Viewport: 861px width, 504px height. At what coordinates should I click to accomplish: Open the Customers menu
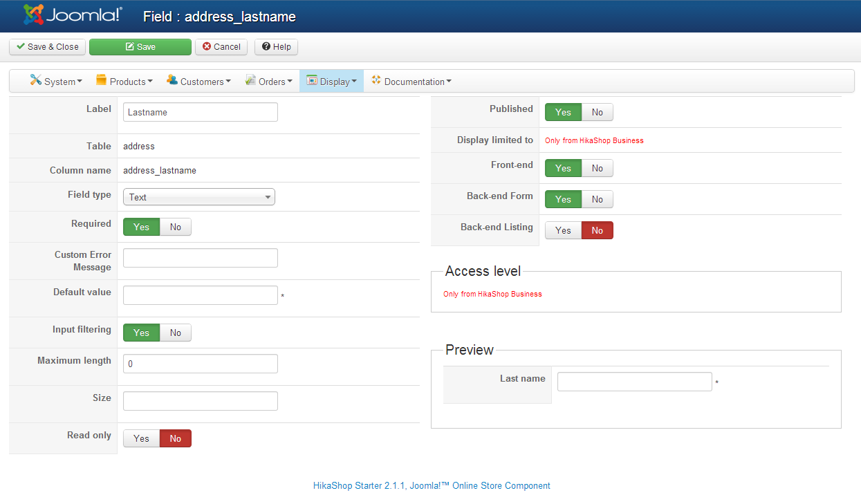click(198, 81)
